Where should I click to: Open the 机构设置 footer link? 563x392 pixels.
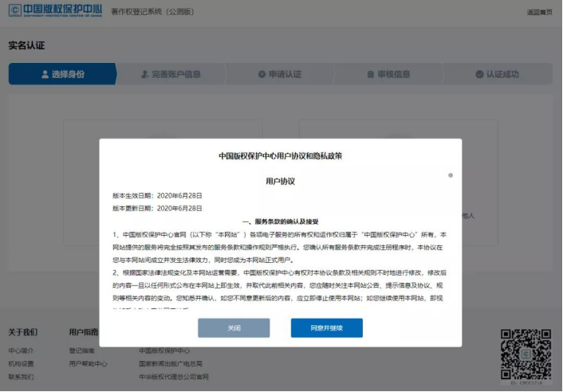pyautogui.click(x=21, y=363)
